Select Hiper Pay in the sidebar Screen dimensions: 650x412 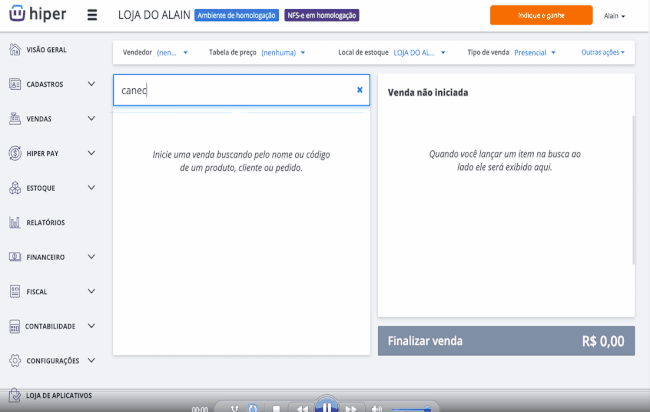[x=42, y=153]
